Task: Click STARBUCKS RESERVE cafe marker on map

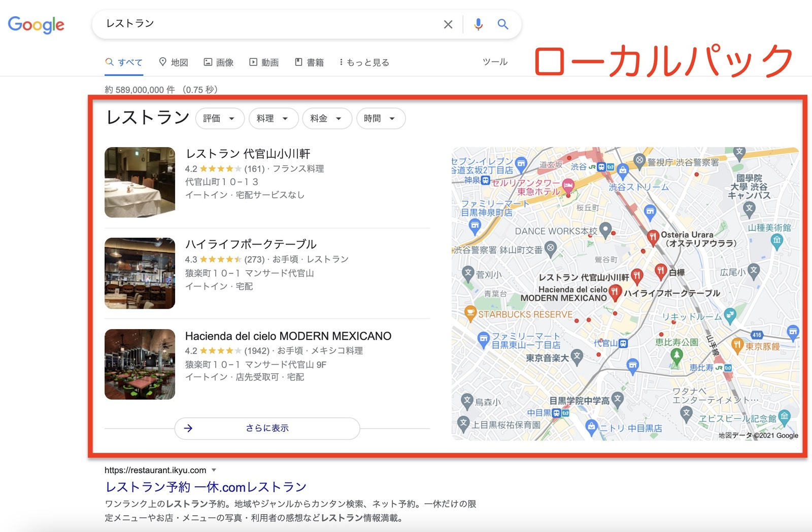Action: (x=470, y=313)
